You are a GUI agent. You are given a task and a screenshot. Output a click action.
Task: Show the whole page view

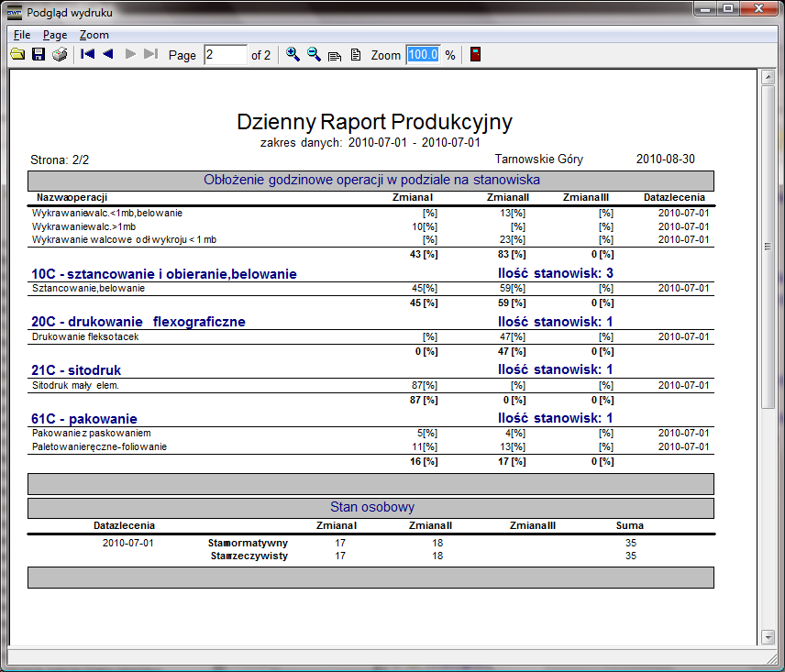(x=356, y=55)
